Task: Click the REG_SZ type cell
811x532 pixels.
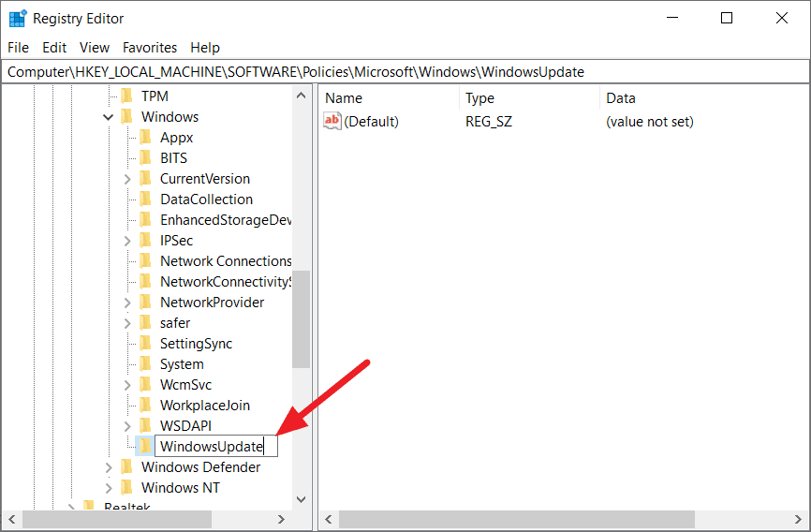Action: (x=489, y=122)
